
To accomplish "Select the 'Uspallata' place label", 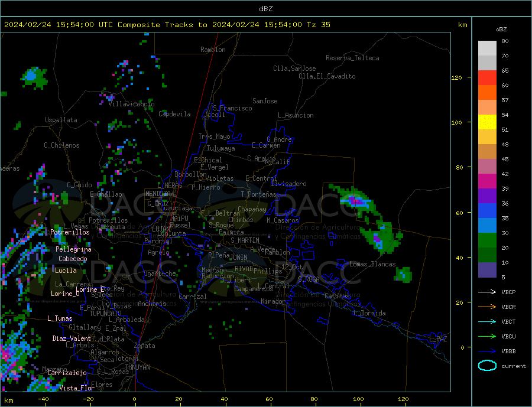I will (61, 120).
